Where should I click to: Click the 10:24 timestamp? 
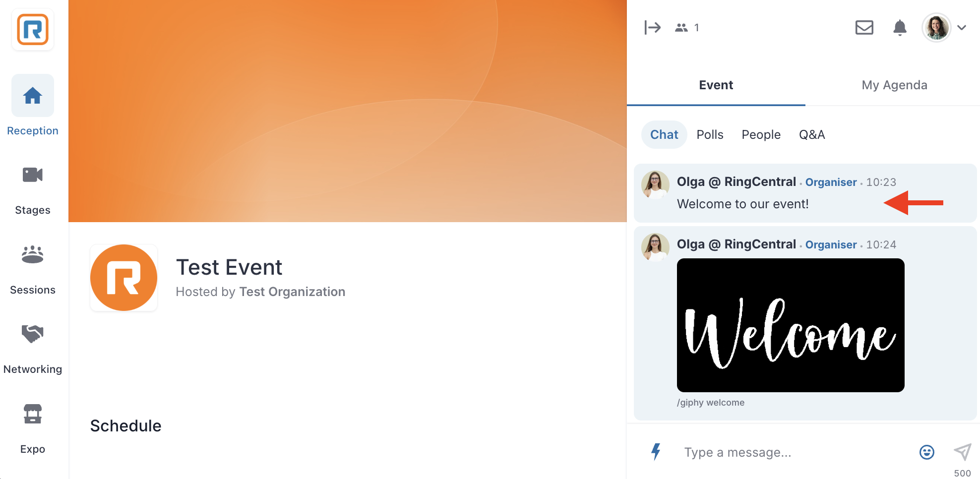click(881, 245)
